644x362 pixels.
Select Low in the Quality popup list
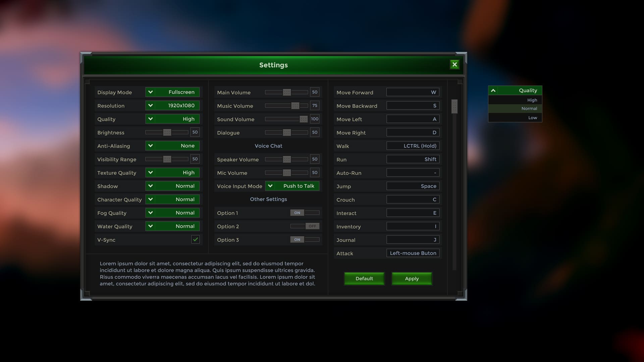click(515, 118)
